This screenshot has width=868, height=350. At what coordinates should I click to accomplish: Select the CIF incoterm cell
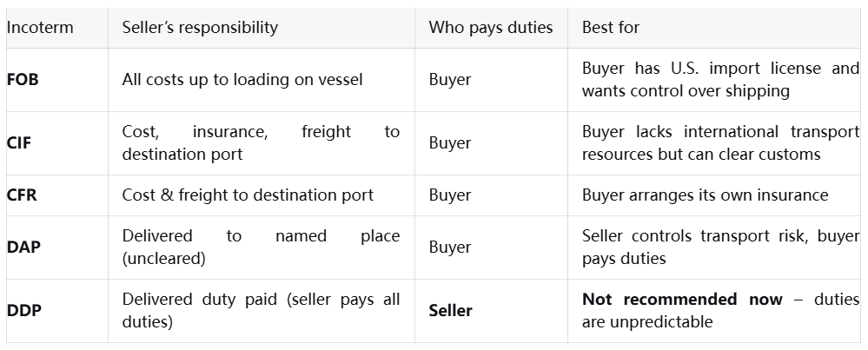tap(19, 142)
